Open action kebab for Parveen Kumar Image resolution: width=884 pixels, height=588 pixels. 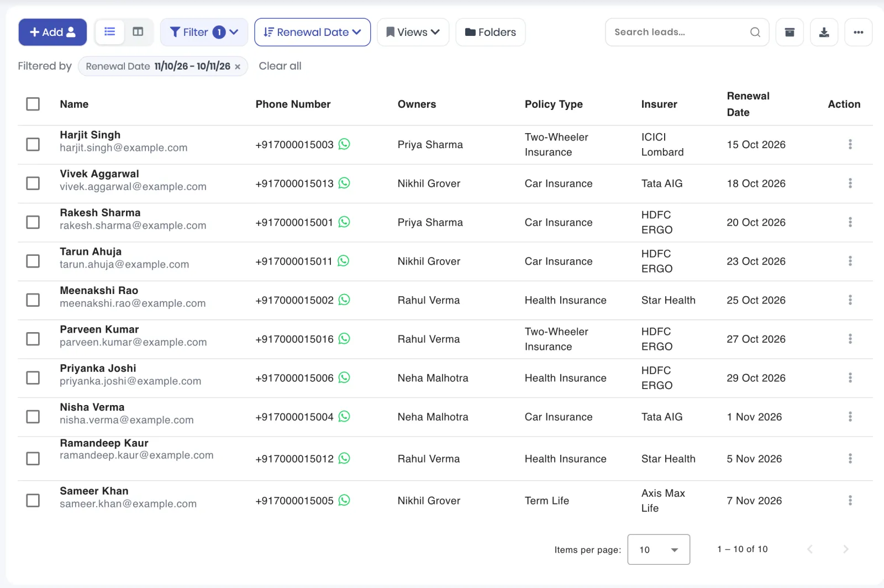coord(850,339)
